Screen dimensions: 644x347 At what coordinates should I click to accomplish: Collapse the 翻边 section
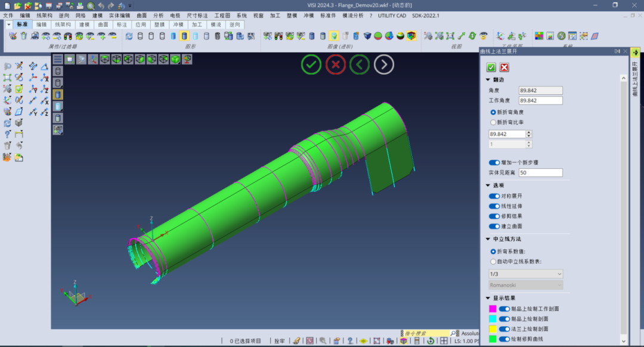(x=488, y=80)
